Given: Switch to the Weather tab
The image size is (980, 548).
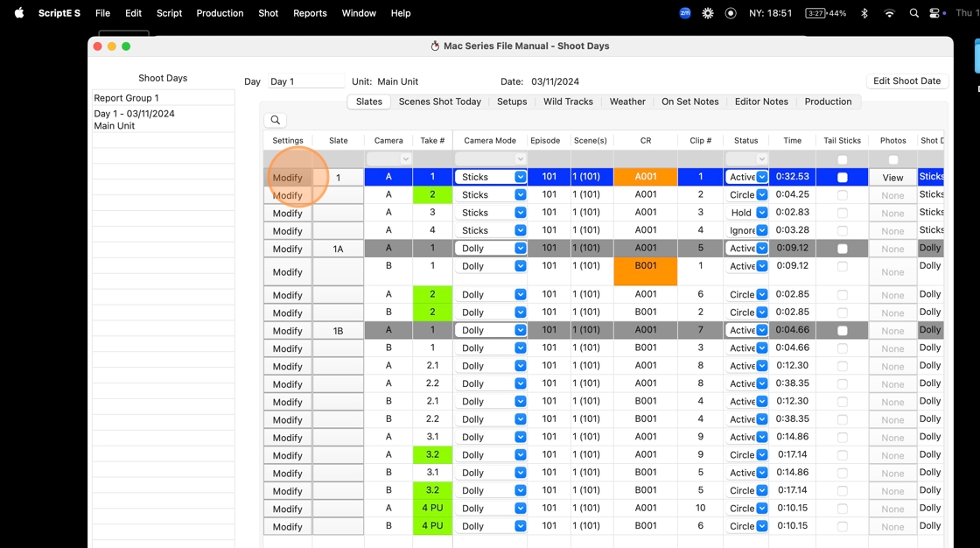Looking at the screenshot, I should 627,102.
